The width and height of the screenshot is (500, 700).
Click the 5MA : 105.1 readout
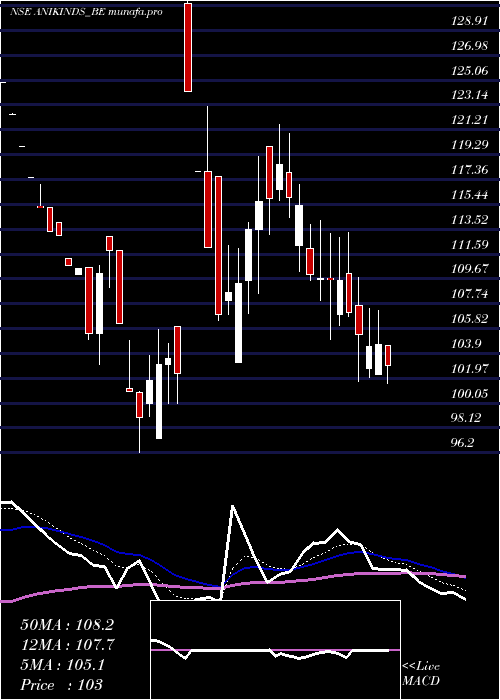click(63, 665)
